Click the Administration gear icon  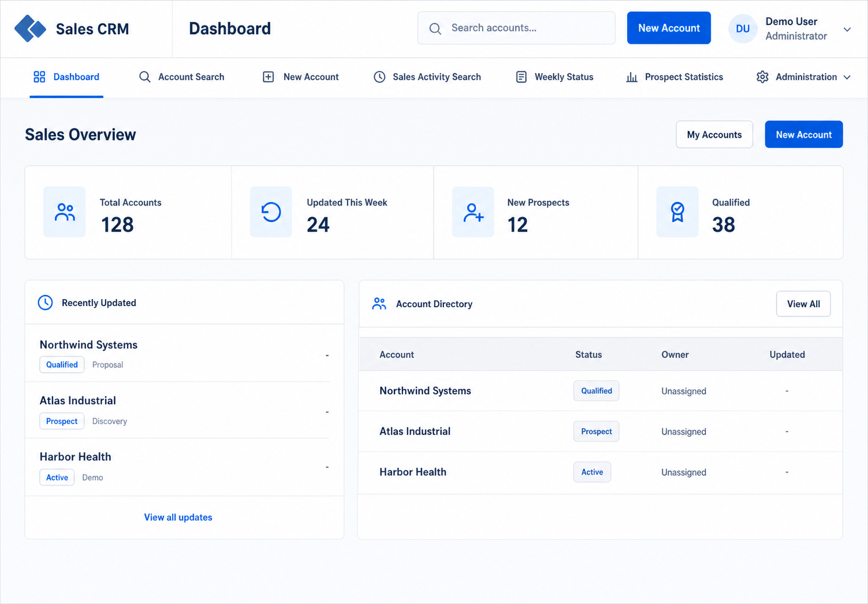(x=762, y=77)
